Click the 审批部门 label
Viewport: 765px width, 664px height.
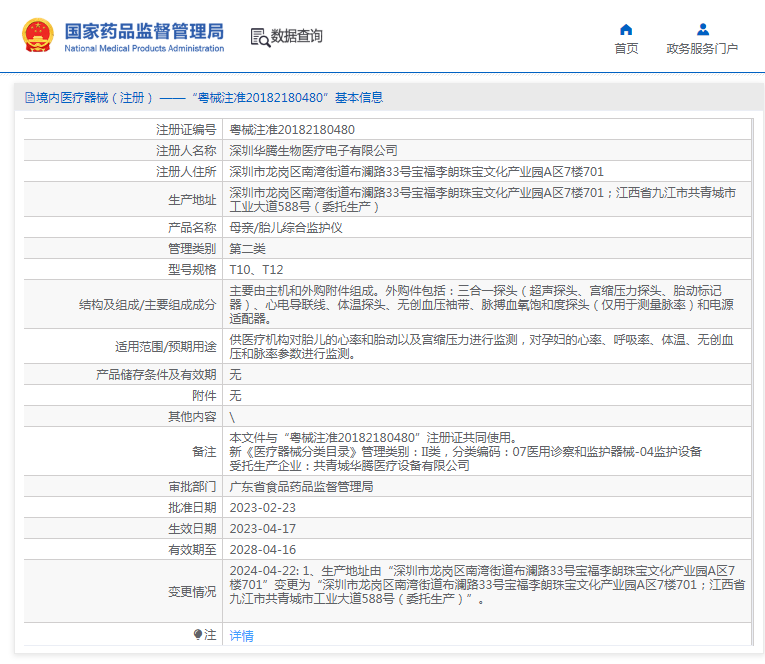(192, 487)
